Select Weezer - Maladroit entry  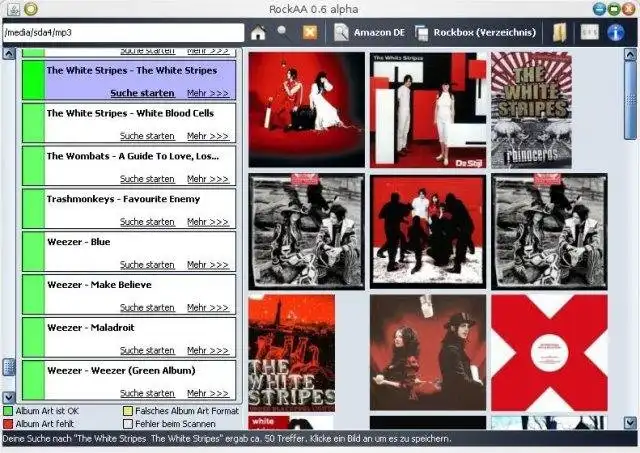point(129,337)
